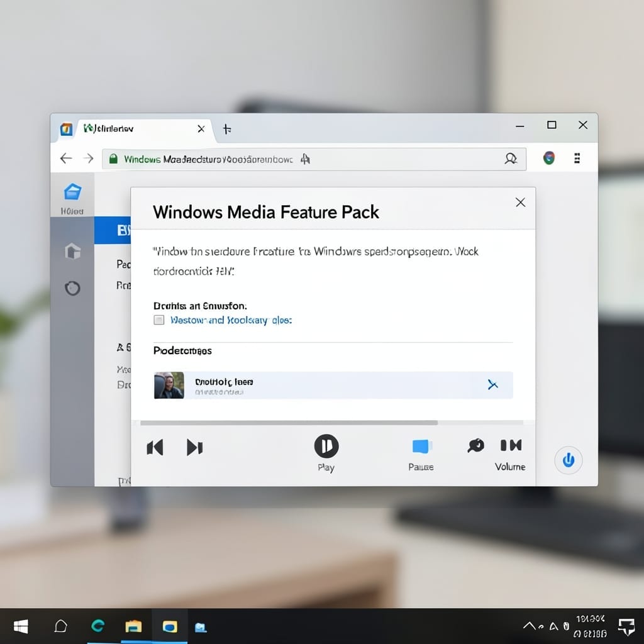
Task: Click the blue home icon in sidebar
Action: tap(73, 192)
